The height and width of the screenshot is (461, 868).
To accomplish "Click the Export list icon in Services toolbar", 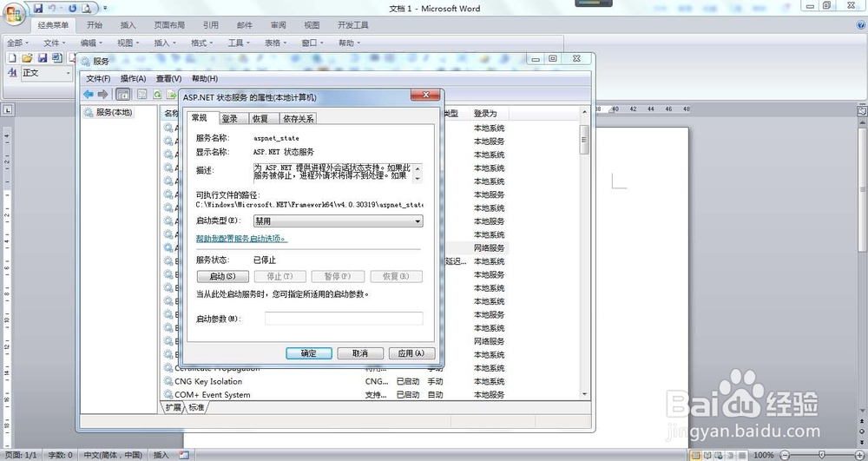I will click(172, 95).
